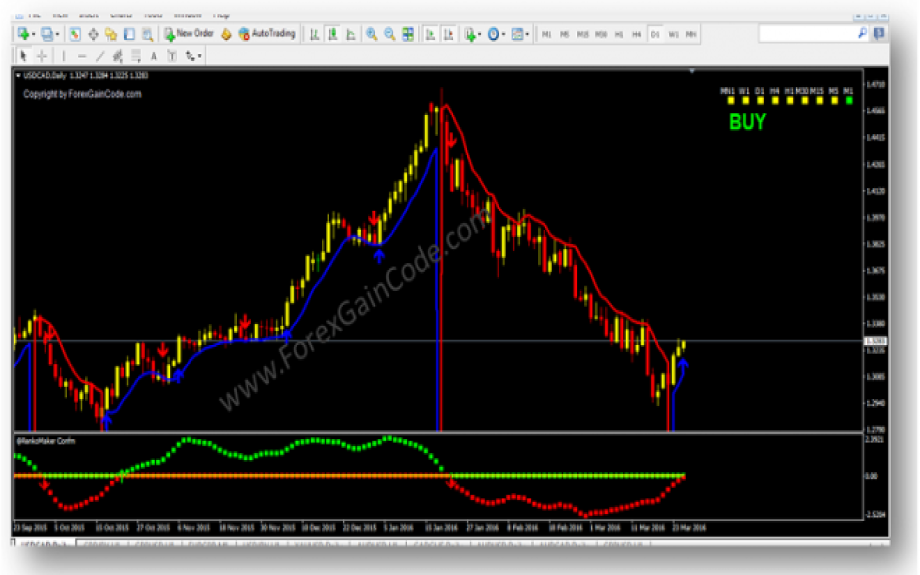Pick the horizontal line drawing tool
Viewport: 920px width, 575px height.
click(x=82, y=56)
